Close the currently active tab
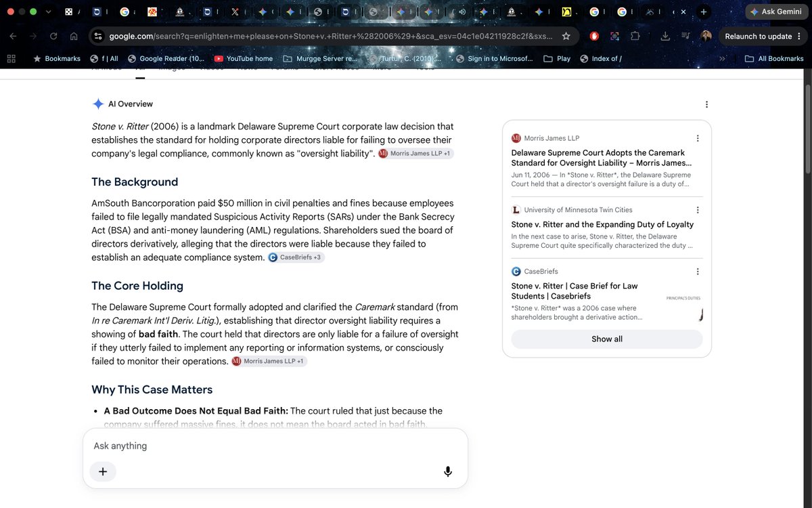 (x=683, y=12)
